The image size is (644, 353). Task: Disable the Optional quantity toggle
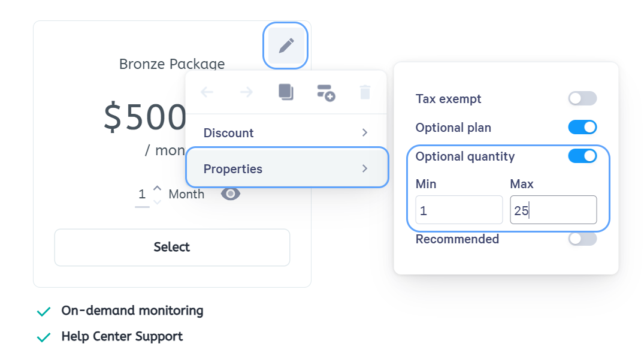[x=582, y=156]
